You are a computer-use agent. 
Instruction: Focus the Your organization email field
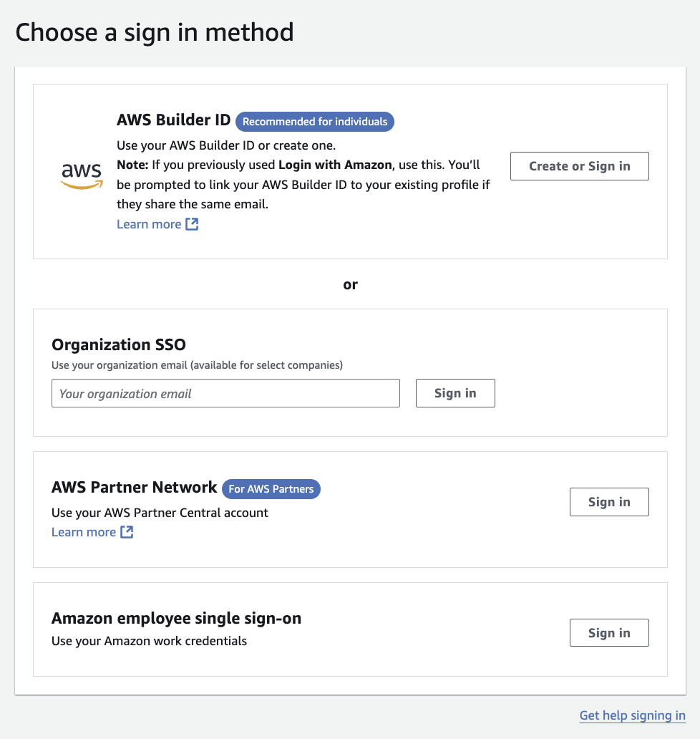click(x=225, y=393)
